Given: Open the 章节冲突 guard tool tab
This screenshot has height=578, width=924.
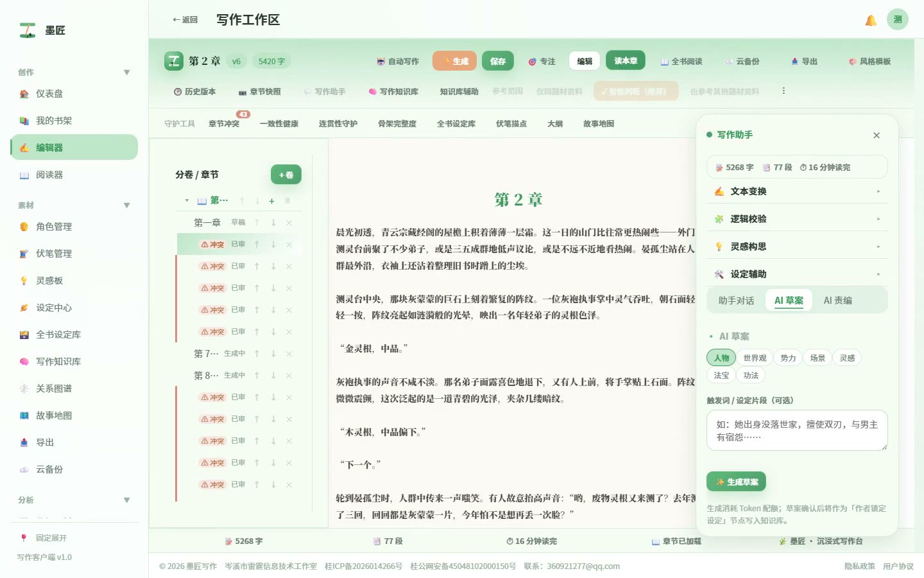Looking at the screenshot, I should pyautogui.click(x=224, y=124).
